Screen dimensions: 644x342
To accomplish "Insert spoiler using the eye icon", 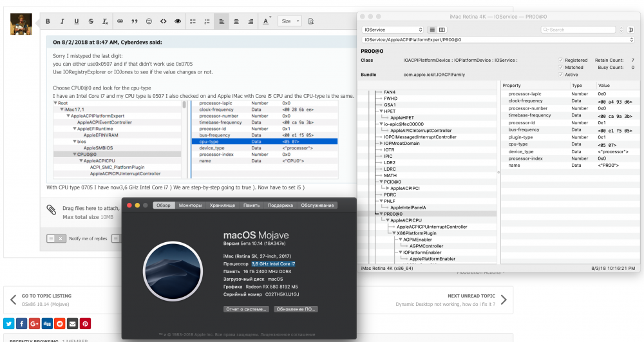I will tap(178, 21).
